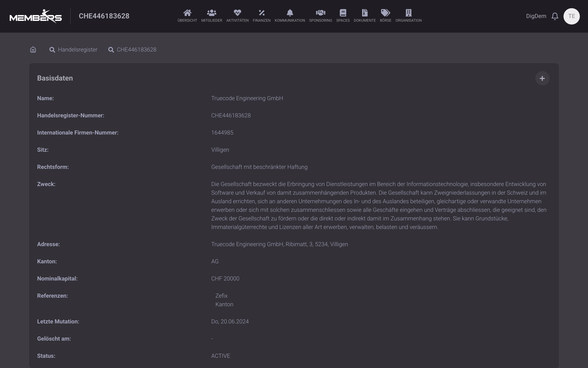The width and height of the screenshot is (588, 368).
Task: Open Aktivitäten heartbeat icon
Action: [237, 12]
